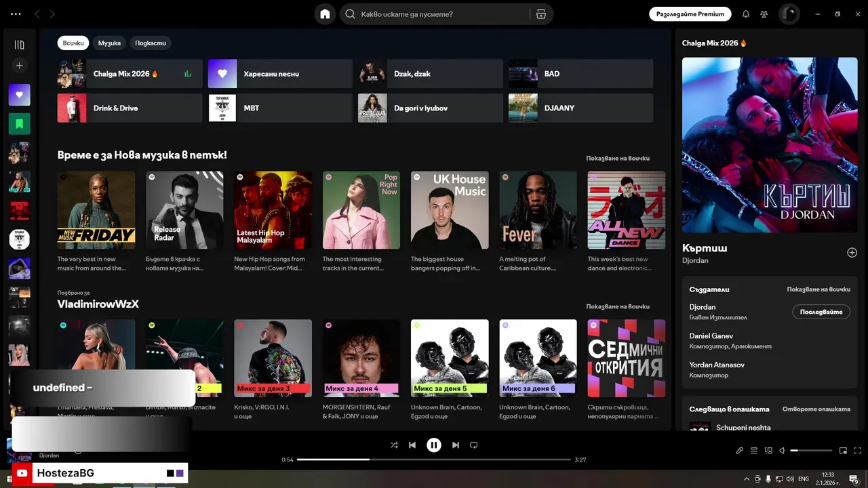Open the Browse icon in search bar
This screenshot has height=488, width=868.
click(x=540, y=14)
